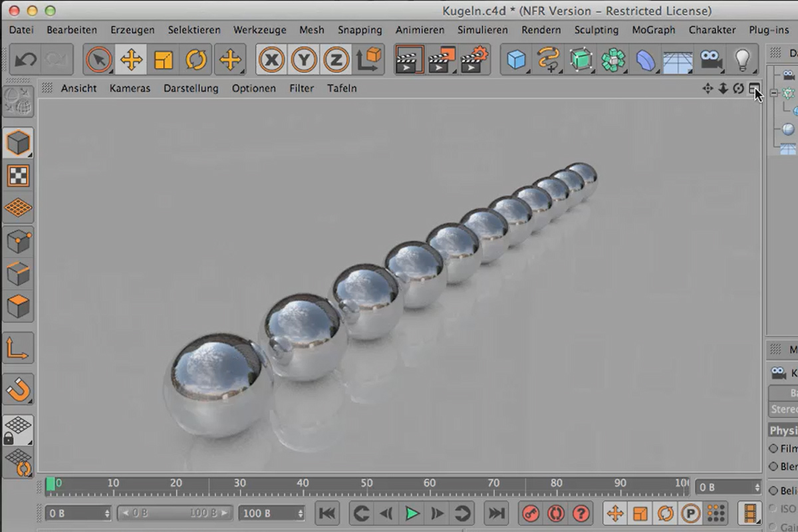The height and width of the screenshot is (532, 798).
Task: Step to previous frame
Action: (x=386, y=513)
